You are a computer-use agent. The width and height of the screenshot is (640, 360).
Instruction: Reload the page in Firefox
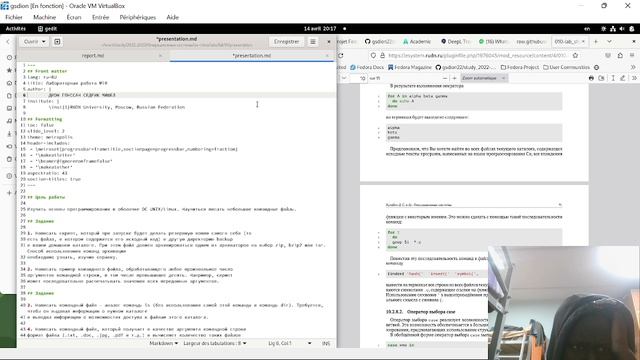tap(340, 56)
